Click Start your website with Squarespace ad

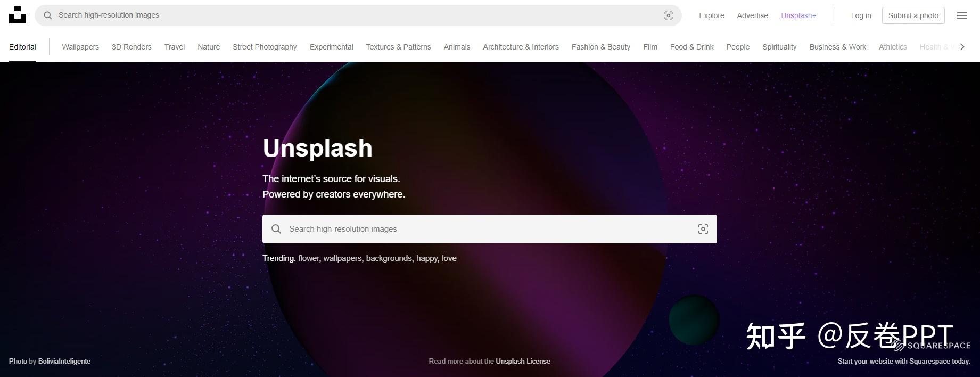point(904,361)
